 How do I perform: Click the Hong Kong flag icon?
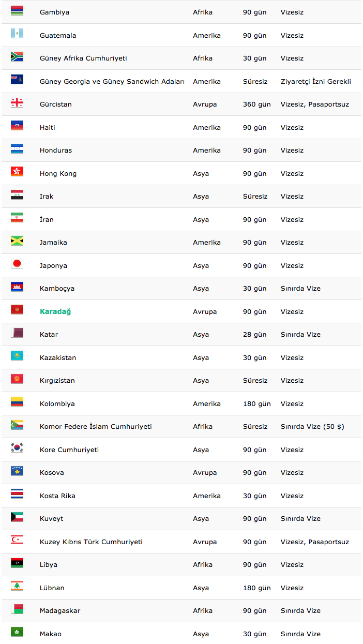(17, 172)
